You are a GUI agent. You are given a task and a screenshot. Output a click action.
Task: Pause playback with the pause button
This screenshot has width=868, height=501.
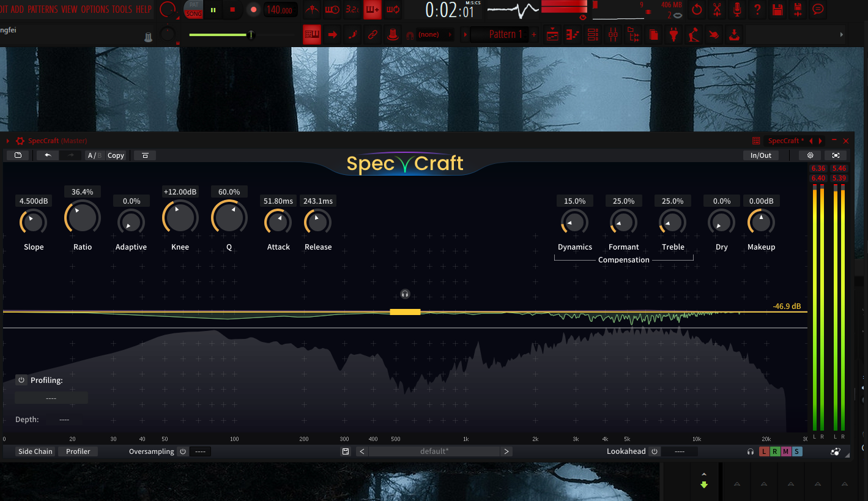(x=213, y=10)
